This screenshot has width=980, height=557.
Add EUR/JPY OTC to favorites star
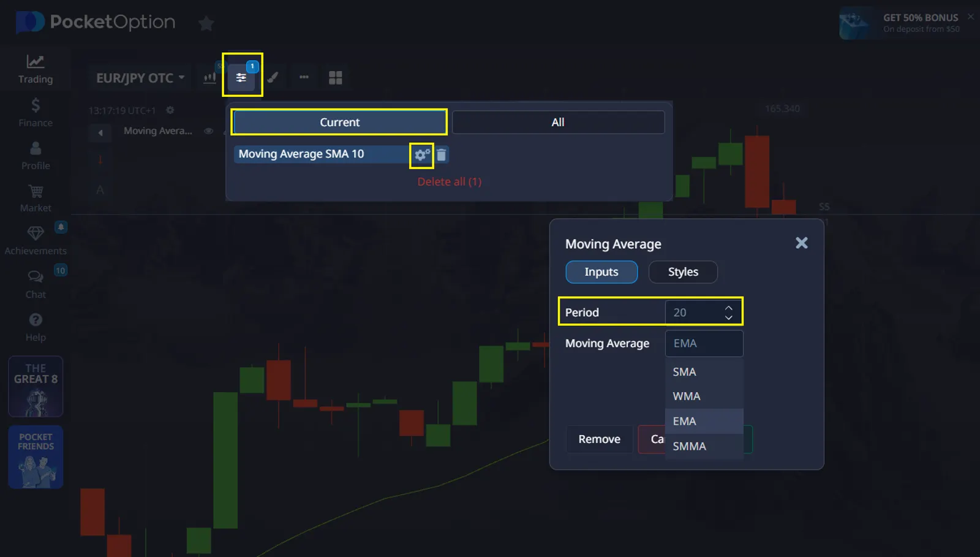[x=206, y=24]
